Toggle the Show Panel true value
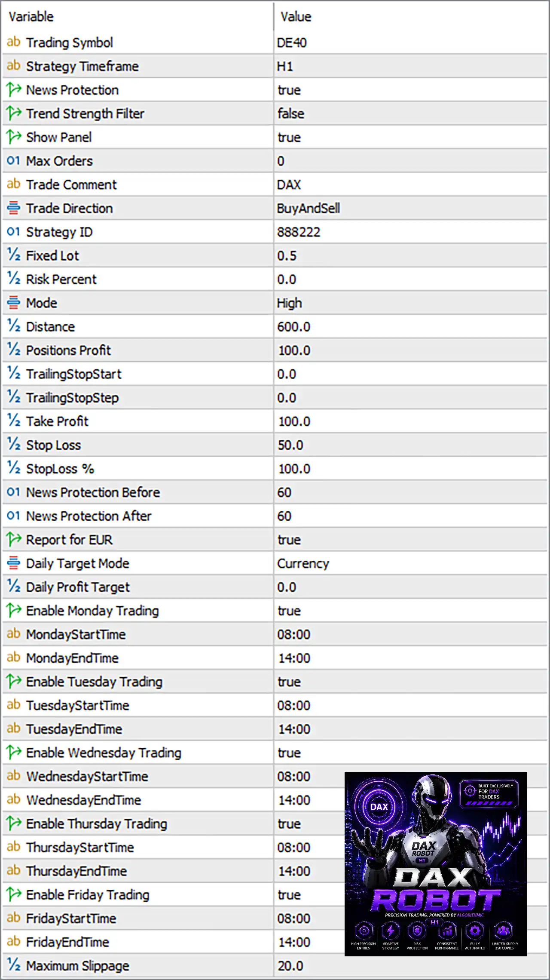The height and width of the screenshot is (980, 550). tap(410, 137)
